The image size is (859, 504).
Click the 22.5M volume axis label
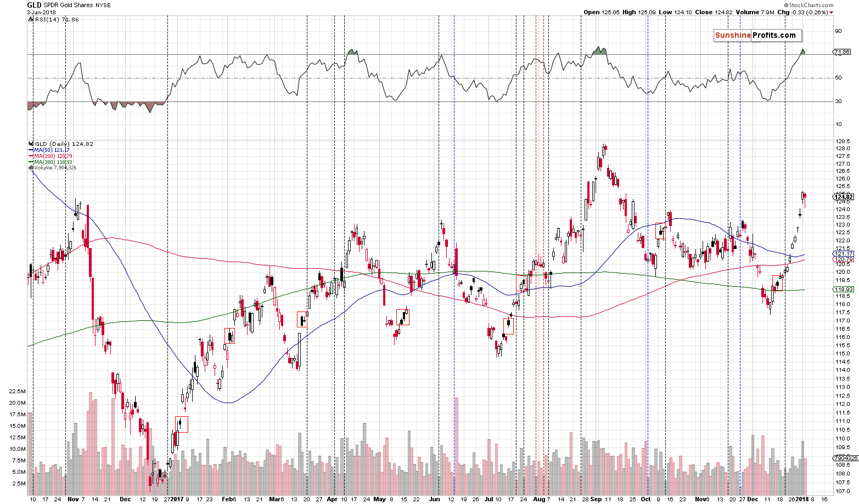18,392
